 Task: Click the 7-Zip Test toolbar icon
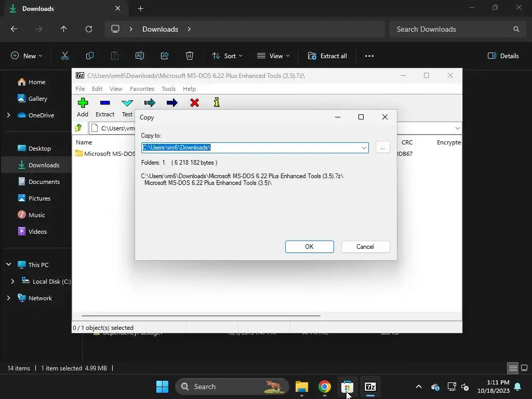(127, 103)
